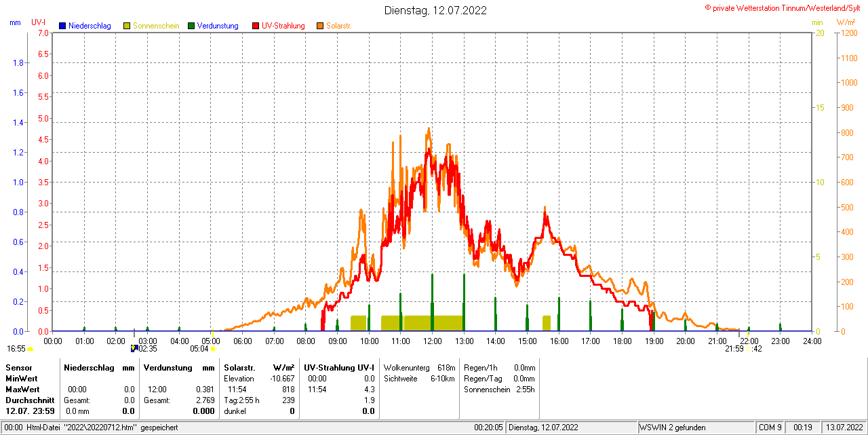Click the MaxWert row label
Screen dimensions: 868x435
click(x=22, y=390)
